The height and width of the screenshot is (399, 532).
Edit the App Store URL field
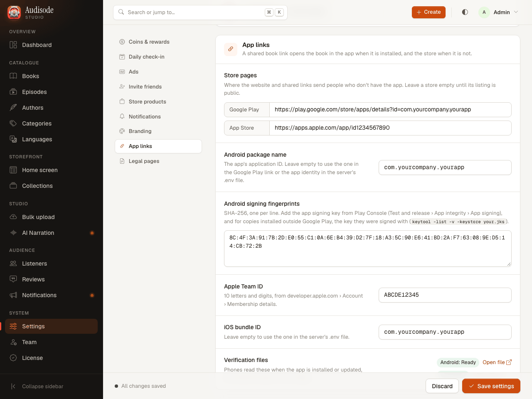(390, 128)
